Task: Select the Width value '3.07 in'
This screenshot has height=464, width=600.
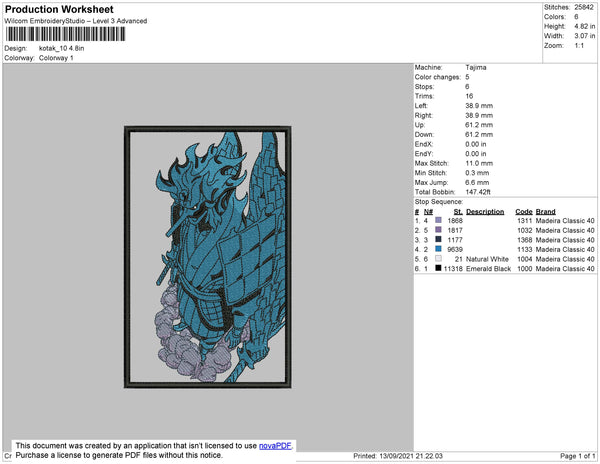Action: tap(585, 36)
